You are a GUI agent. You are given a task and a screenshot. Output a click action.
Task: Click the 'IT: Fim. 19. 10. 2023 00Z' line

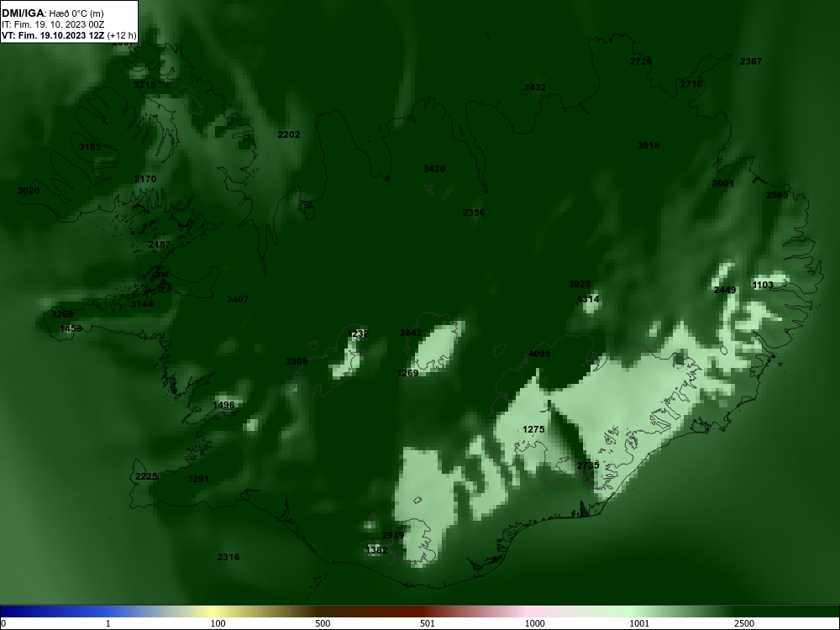click(52, 24)
